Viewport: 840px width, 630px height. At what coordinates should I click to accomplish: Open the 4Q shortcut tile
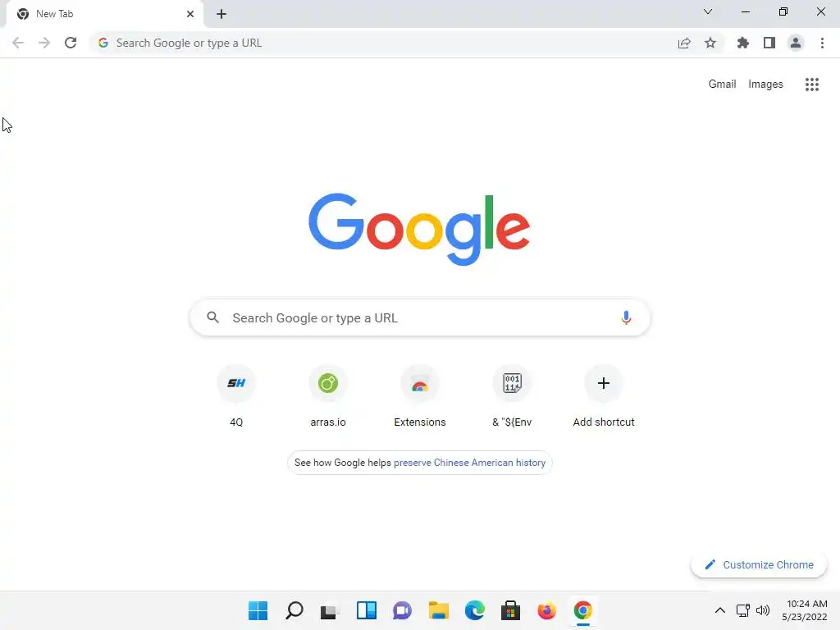[x=236, y=396]
